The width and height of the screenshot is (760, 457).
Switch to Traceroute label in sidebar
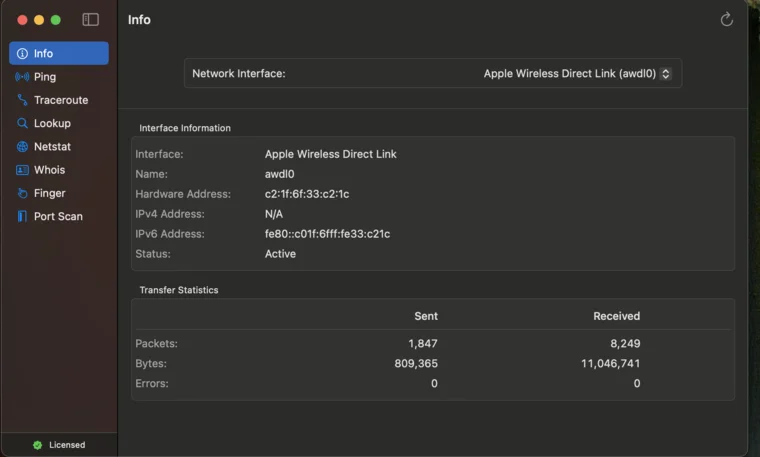[61, 100]
